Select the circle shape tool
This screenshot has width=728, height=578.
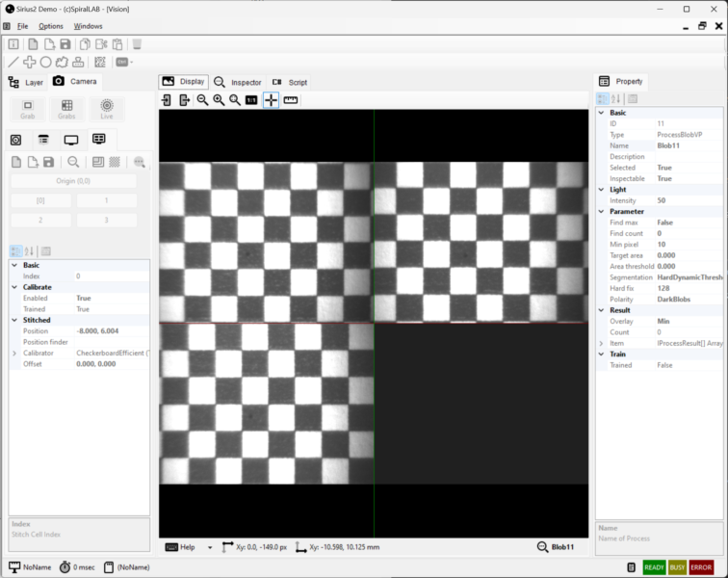point(45,62)
